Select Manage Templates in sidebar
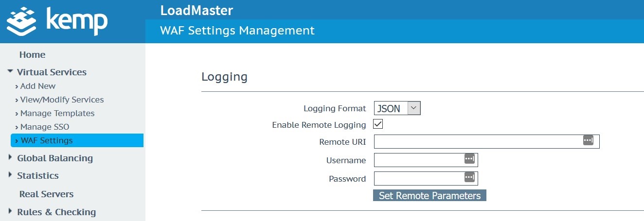644x221 pixels. [57, 113]
